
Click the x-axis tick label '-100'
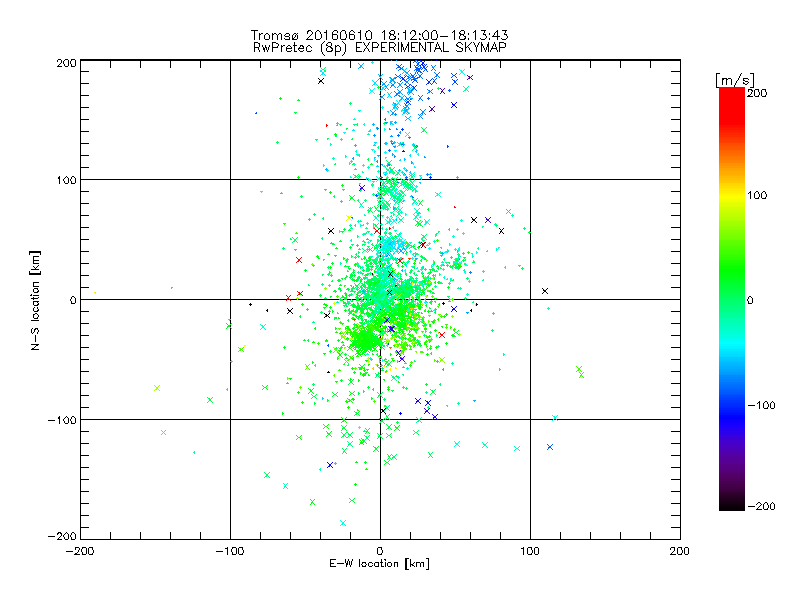click(230, 551)
